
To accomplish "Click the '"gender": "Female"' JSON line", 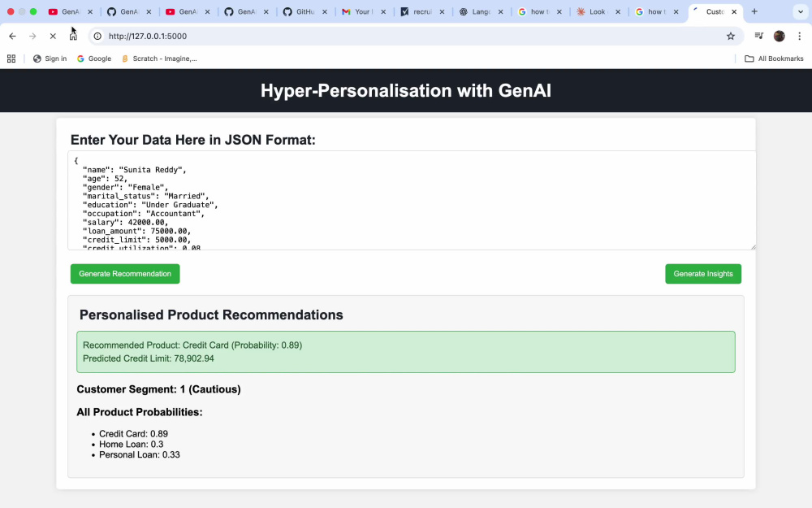I will coord(125,187).
